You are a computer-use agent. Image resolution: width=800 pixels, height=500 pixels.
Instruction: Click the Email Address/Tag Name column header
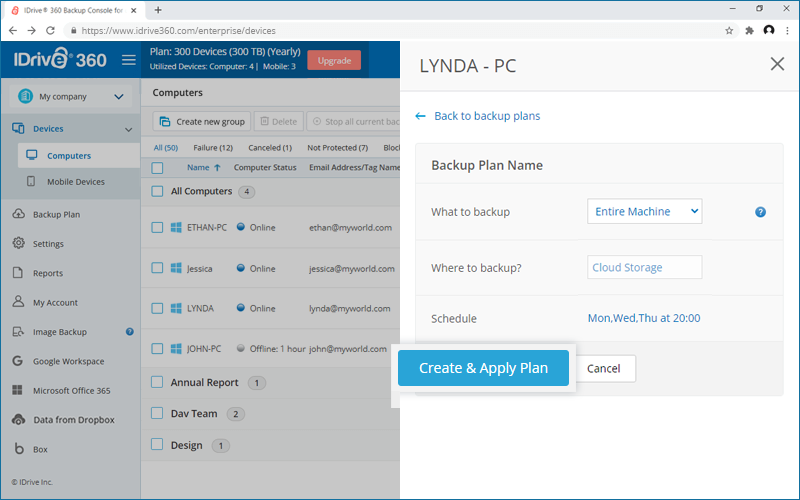point(355,167)
